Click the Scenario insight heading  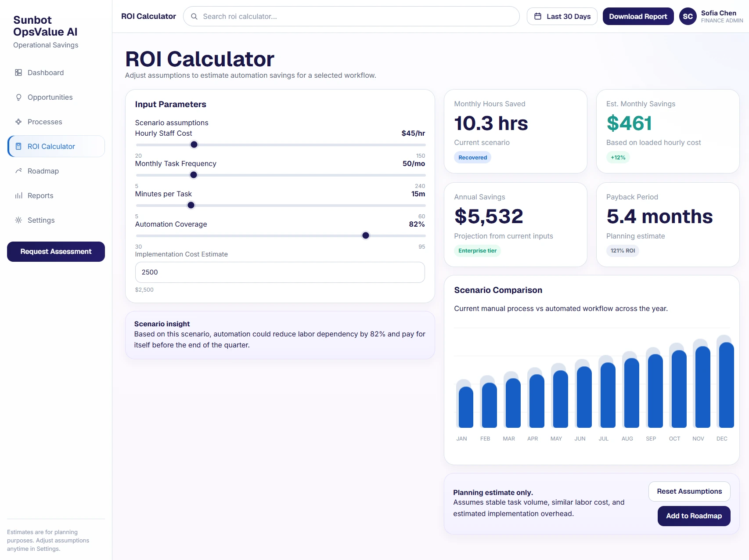click(x=162, y=324)
